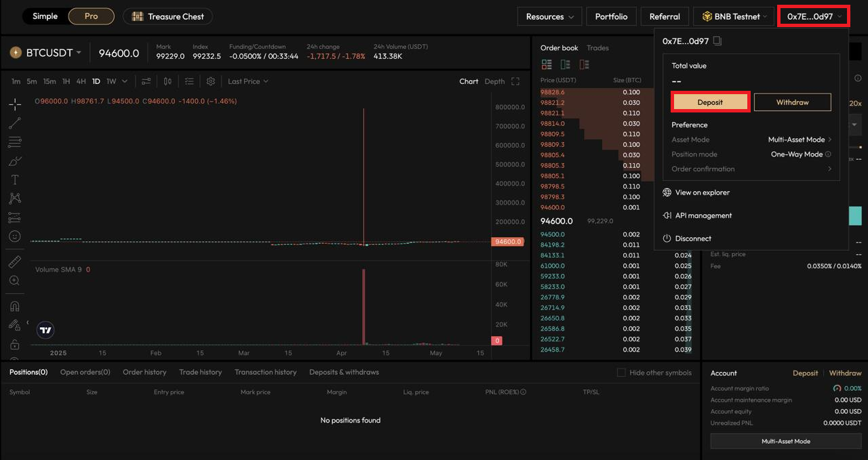
Task: Select the 4H chart timeframe
Action: pyautogui.click(x=81, y=81)
